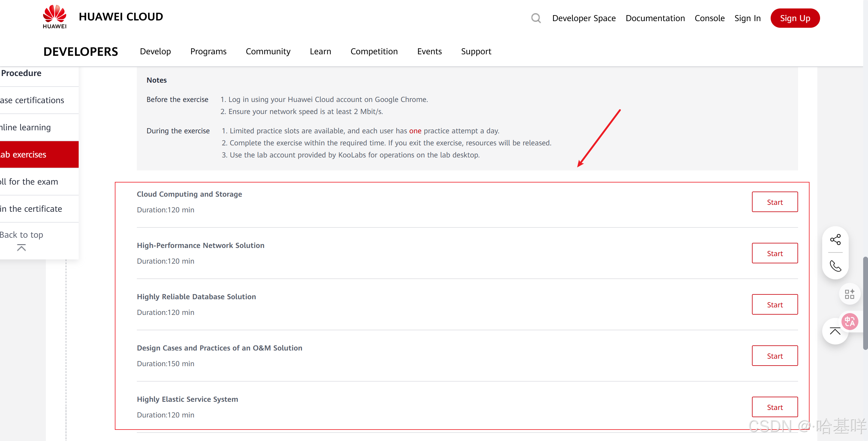Expand the Support navigation item
868x441 pixels.
click(x=476, y=51)
